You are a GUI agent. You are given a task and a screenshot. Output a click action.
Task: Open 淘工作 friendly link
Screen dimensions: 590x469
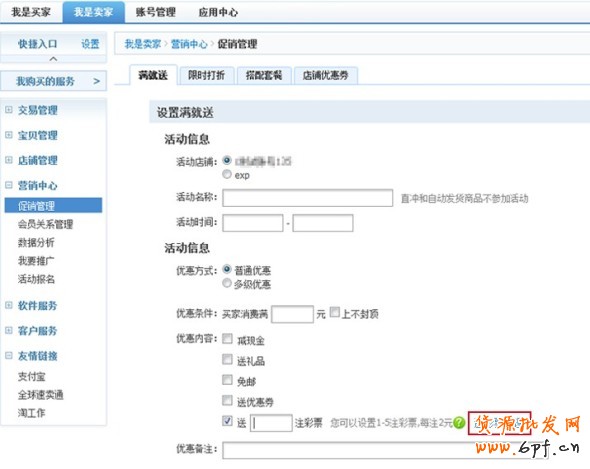[32, 413]
